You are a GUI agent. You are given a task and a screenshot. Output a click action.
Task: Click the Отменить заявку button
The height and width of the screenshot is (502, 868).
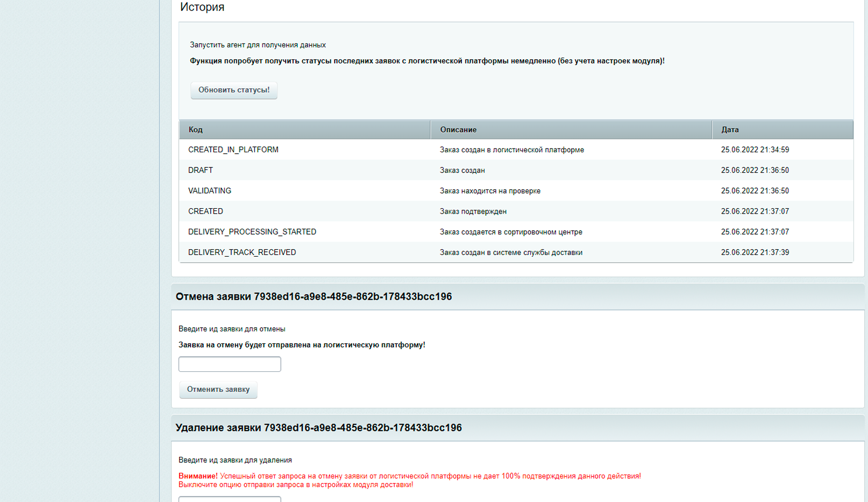218,389
